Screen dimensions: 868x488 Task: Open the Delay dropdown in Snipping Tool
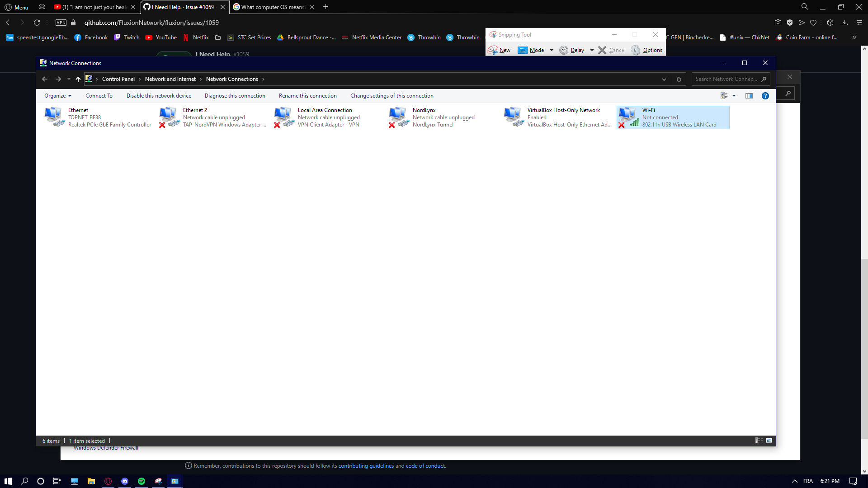[592, 50]
